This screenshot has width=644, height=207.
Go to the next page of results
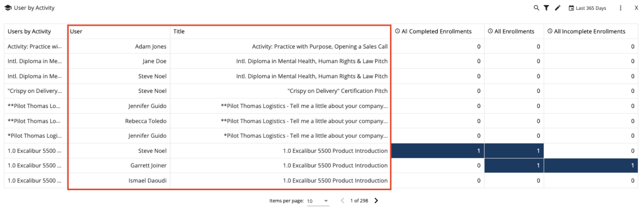pyautogui.click(x=376, y=200)
